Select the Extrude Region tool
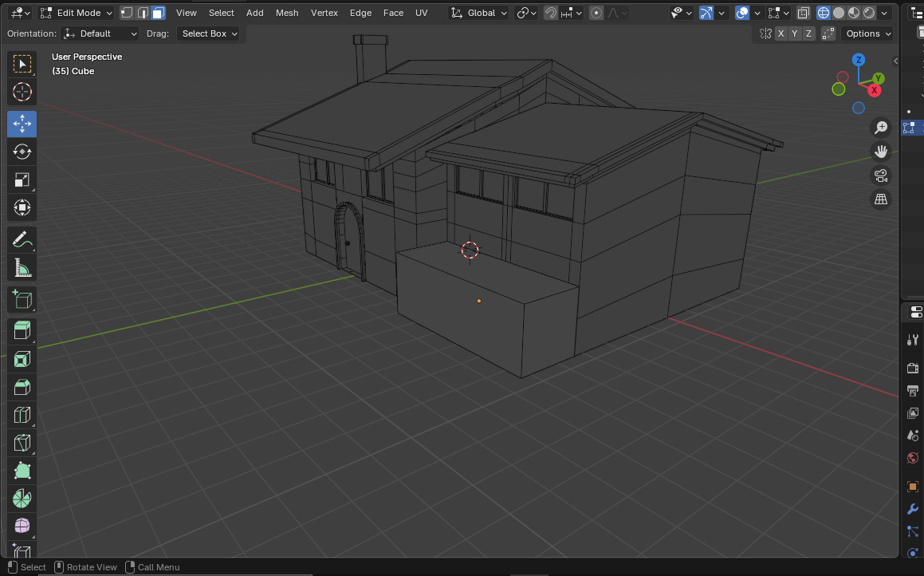The width and height of the screenshot is (924, 576). pos(22,331)
